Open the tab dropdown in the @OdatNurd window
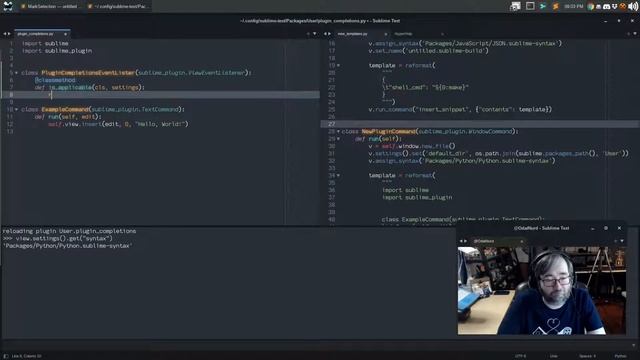The height and width of the screenshot is (360, 640). coord(622,241)
